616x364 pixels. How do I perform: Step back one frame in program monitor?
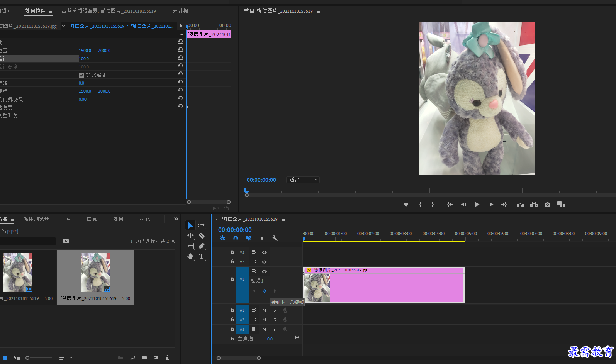coord(463,205)
